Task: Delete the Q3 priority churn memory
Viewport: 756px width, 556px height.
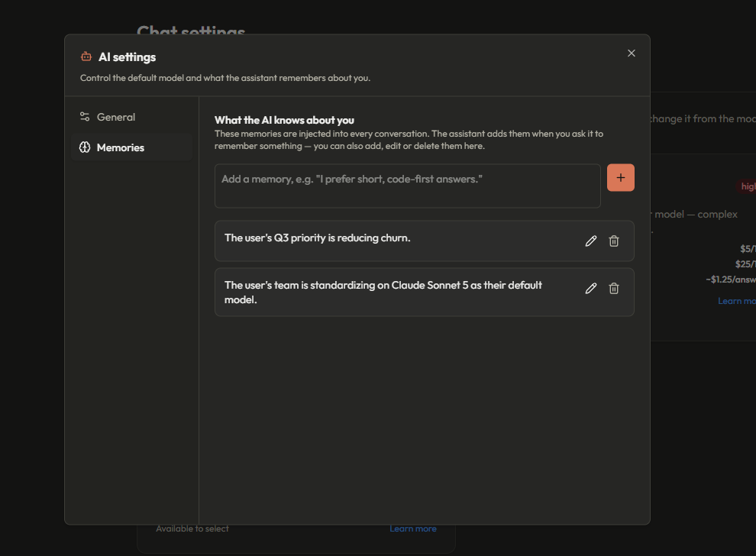Action: tap(614, 241)
